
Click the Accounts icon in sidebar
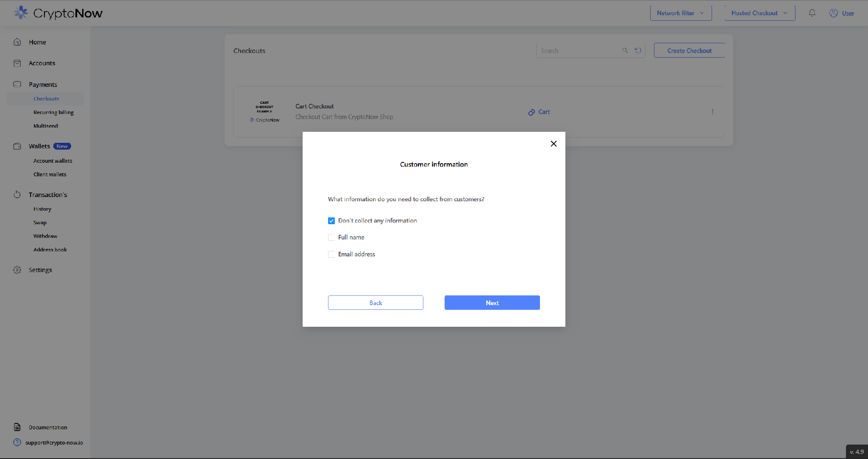click(x=17, y=63)
